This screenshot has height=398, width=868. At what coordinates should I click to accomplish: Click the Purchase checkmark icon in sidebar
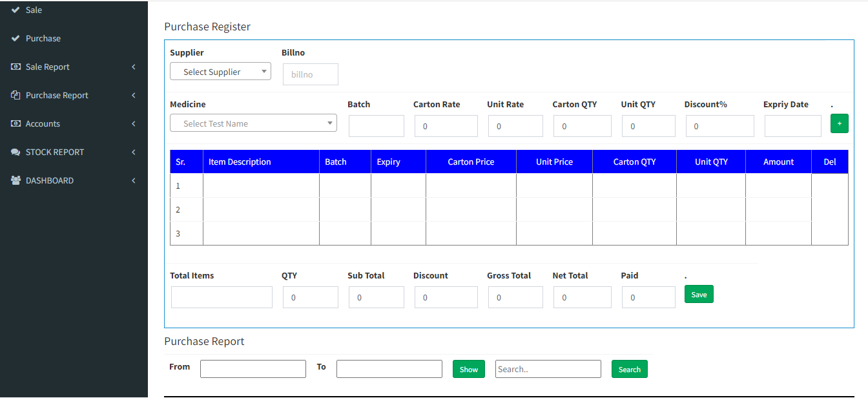click(x=15, y=39)
